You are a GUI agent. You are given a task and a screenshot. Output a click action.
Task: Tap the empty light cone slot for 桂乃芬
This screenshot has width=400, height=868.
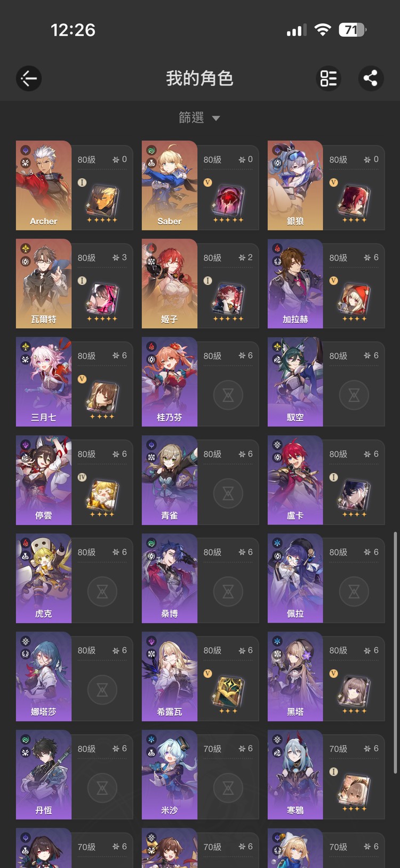coord(228,395)
